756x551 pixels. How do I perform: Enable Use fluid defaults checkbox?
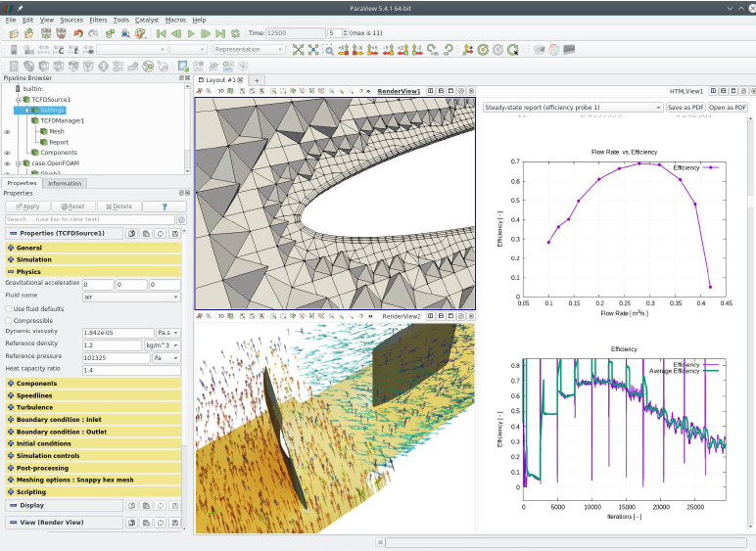click(x=8, y=308)
